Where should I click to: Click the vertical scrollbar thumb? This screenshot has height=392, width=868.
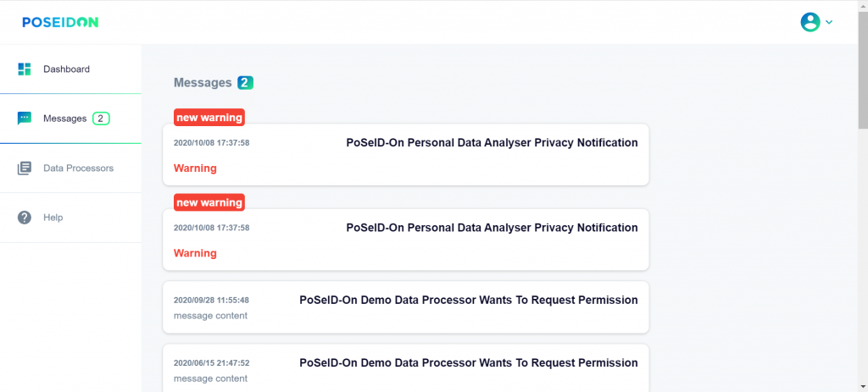(x=863, y=69)
